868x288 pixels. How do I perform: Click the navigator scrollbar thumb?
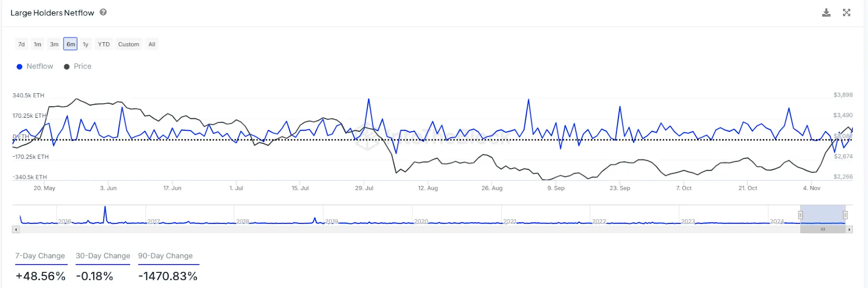(822, 229)
